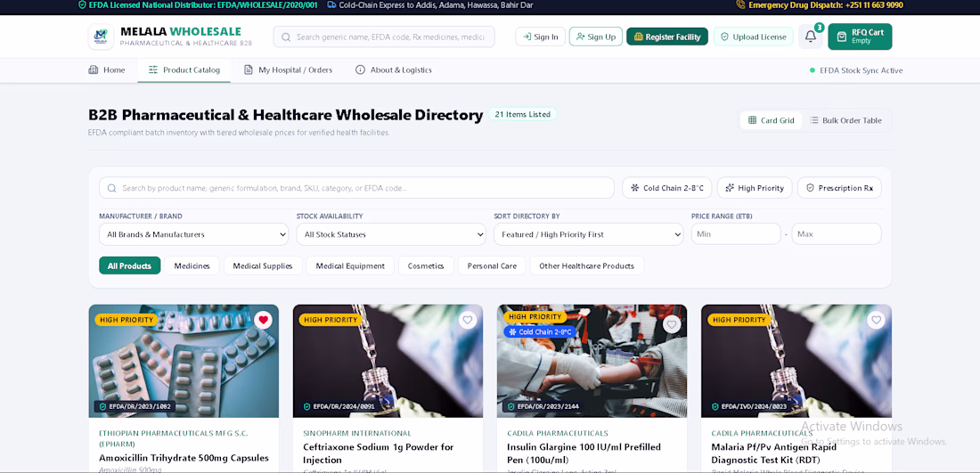This screenshot has width=980, height=473.
Task: Click the Emergency Drug Dispatch phone number
Action: (874, 5)
